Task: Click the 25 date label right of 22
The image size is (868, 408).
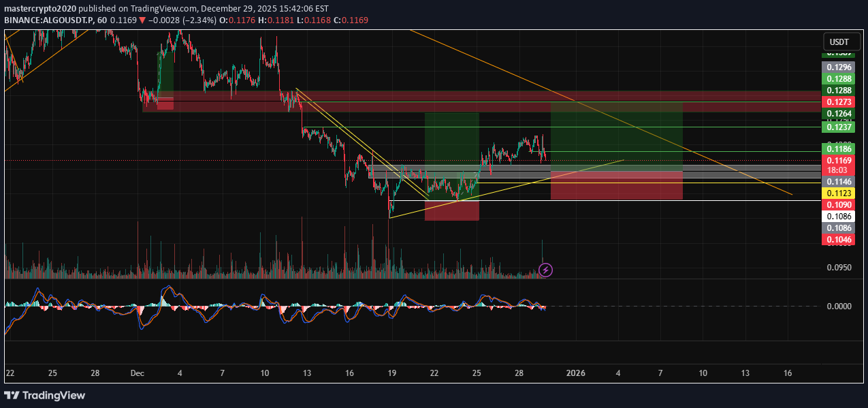Action: pos(477,373)
